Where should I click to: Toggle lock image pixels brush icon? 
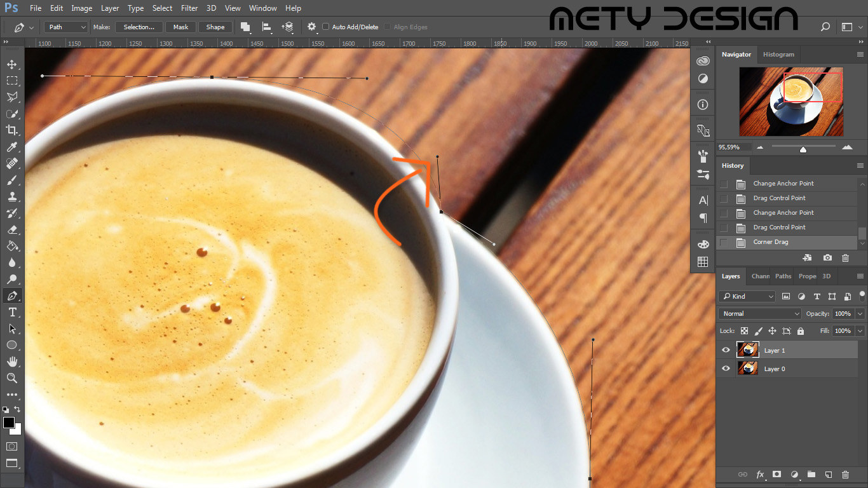coord(758,331)
